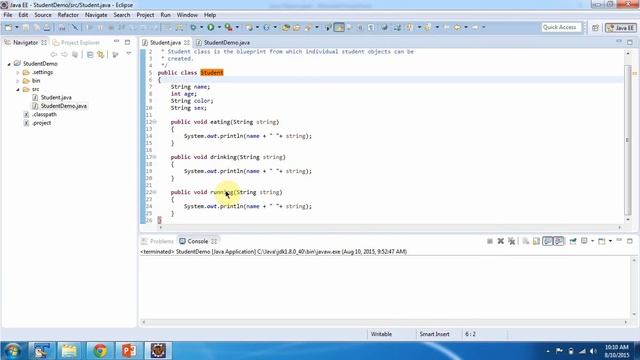The width and height of the screenshot is (640, 360).
Task: Run the program with the green Run icon
Action: [x=211, y=27]
